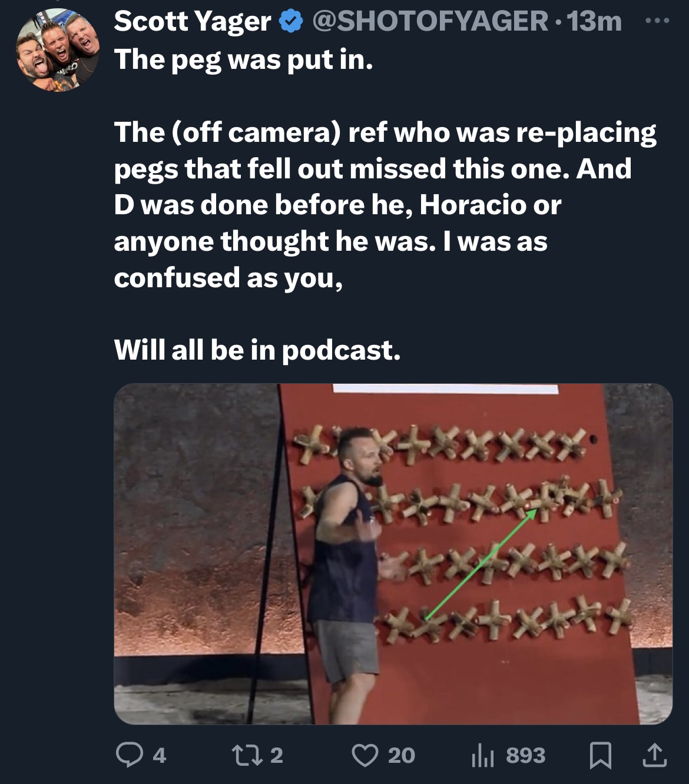This screenshot has width=689, height=784.
Task: Open Scott Yager's profile picture
Action: click(x=57, y=51)
